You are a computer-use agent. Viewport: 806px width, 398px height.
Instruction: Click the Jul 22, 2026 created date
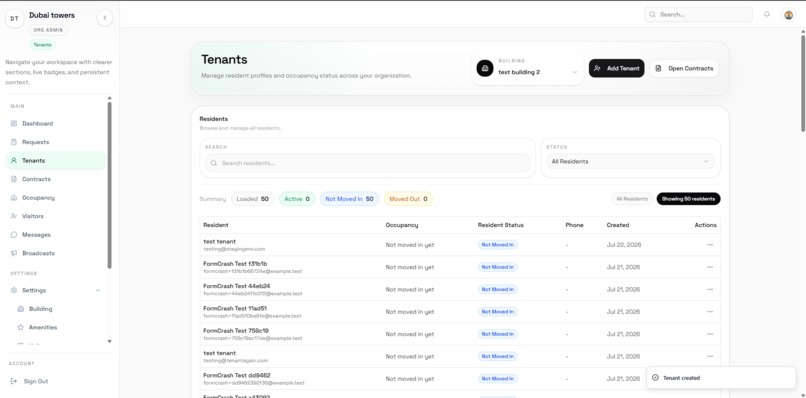tap(624, 245)
